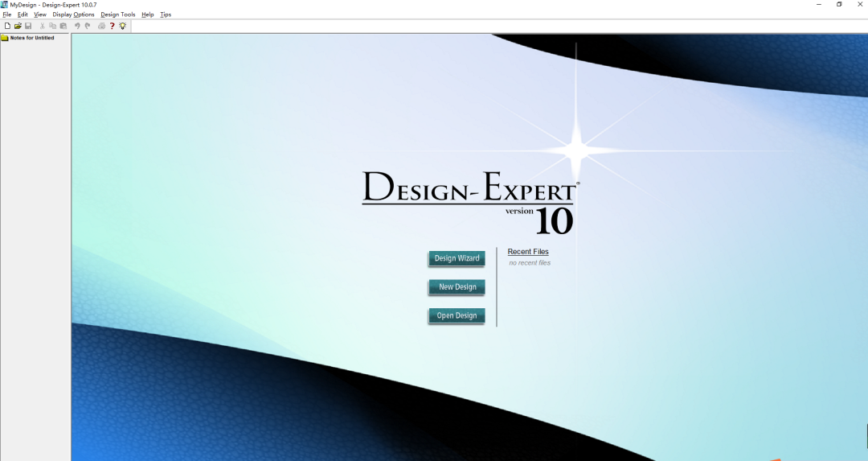Click the New Design button
Viewport: 868px width, 461px height.
coord(457,287)
